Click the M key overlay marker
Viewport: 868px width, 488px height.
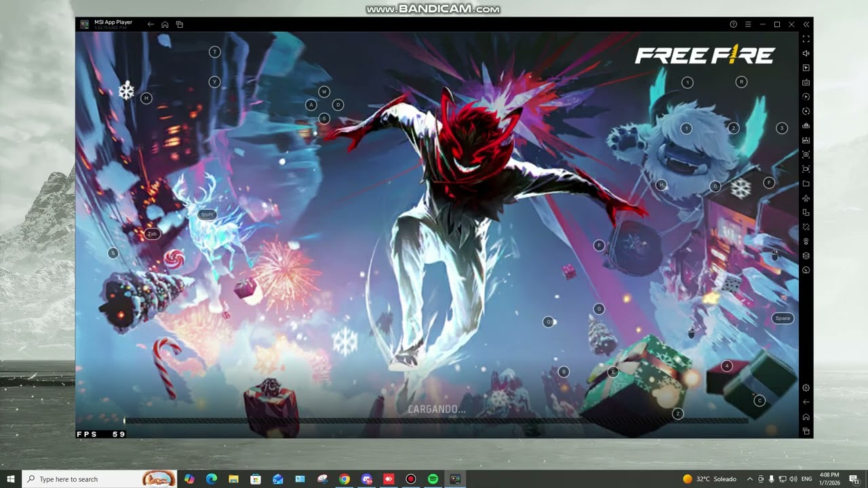pos(146,98)
